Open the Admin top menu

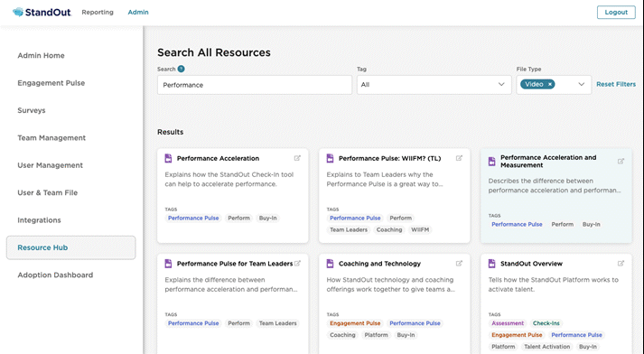138,13
